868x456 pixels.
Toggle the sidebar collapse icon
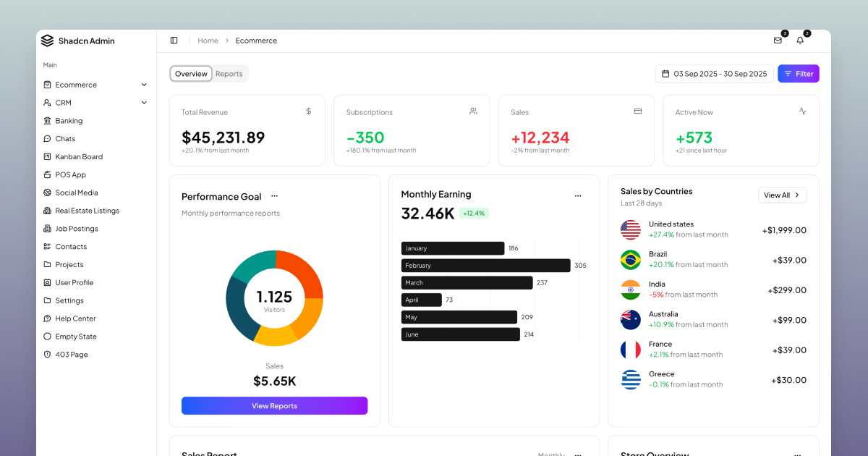click(x=174, y=41)
